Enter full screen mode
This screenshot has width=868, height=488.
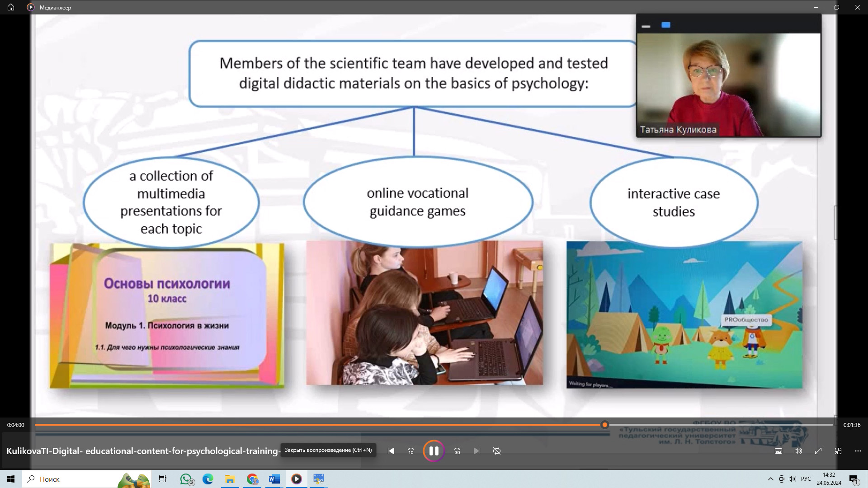(818, 451)
